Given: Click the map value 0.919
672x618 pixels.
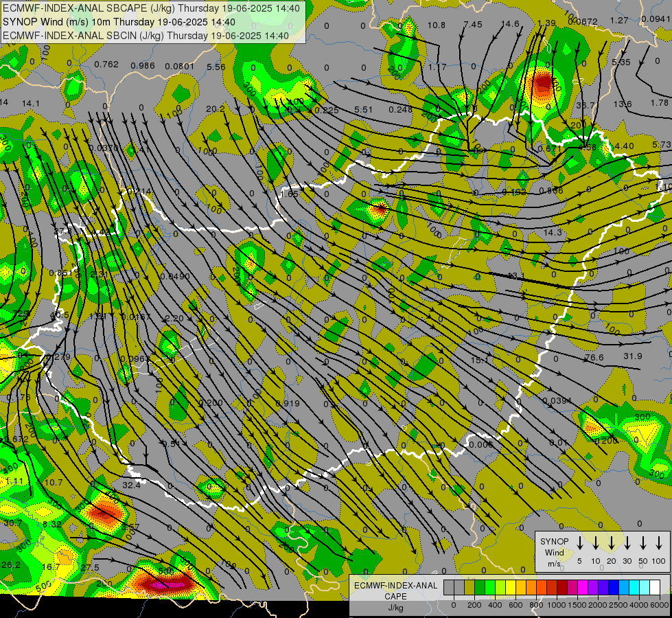Looking at the screenshot, I should pos(288,404).
